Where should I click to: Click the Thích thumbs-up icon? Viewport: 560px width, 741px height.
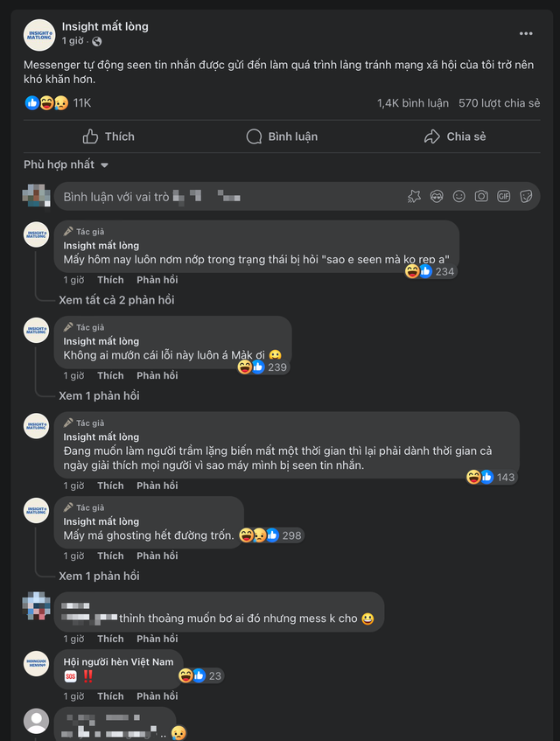92,136
